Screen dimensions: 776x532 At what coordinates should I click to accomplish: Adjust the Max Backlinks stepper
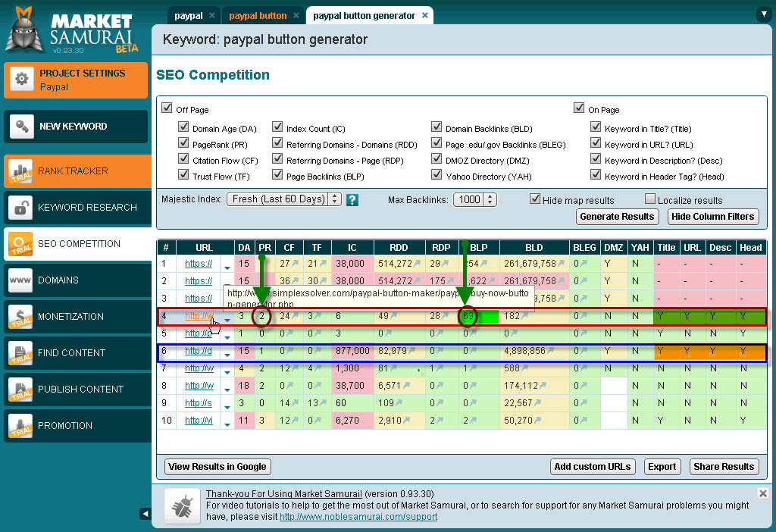coord(490,199)
